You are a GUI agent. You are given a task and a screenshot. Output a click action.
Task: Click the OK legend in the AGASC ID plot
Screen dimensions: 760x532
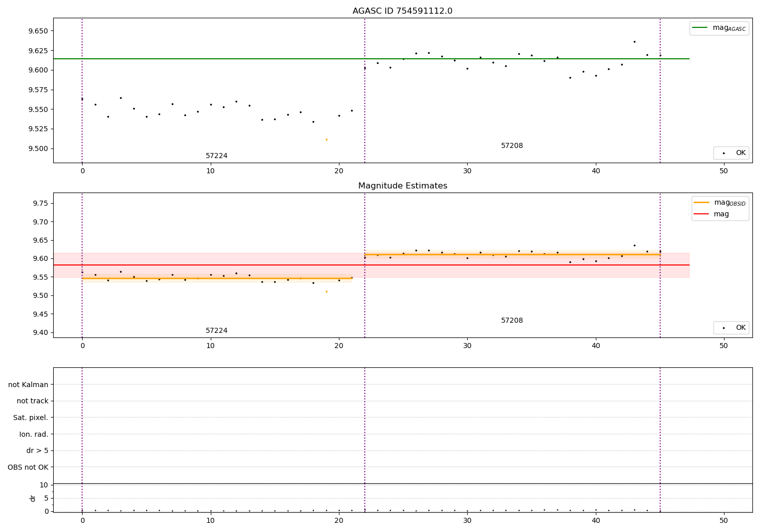coord(731,153)
